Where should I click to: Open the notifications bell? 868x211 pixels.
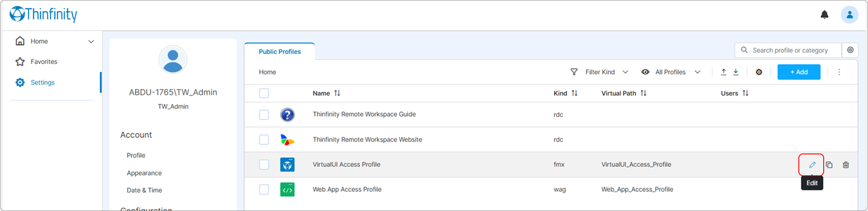[x=825, y=15]
